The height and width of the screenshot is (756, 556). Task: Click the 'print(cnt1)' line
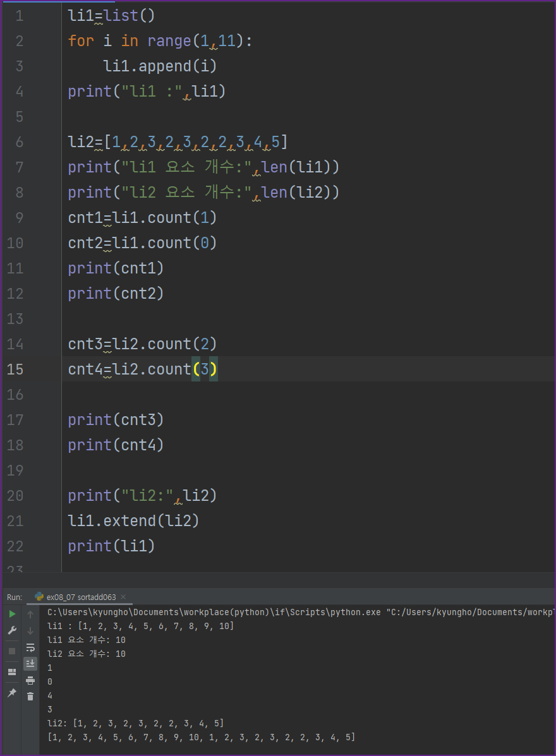[x=116, y=268]
